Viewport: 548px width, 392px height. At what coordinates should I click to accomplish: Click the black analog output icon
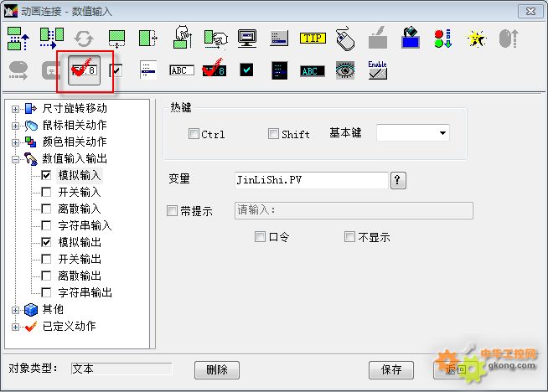tap(215, 69)
